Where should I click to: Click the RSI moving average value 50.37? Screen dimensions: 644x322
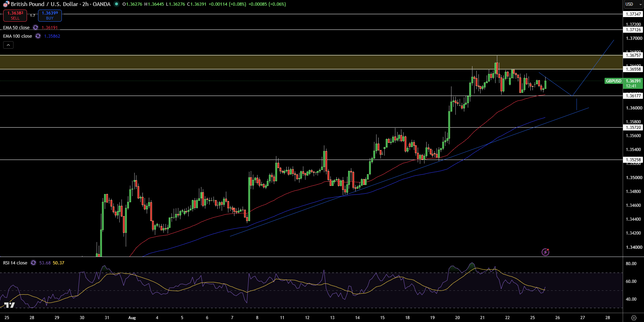(59, 263)
